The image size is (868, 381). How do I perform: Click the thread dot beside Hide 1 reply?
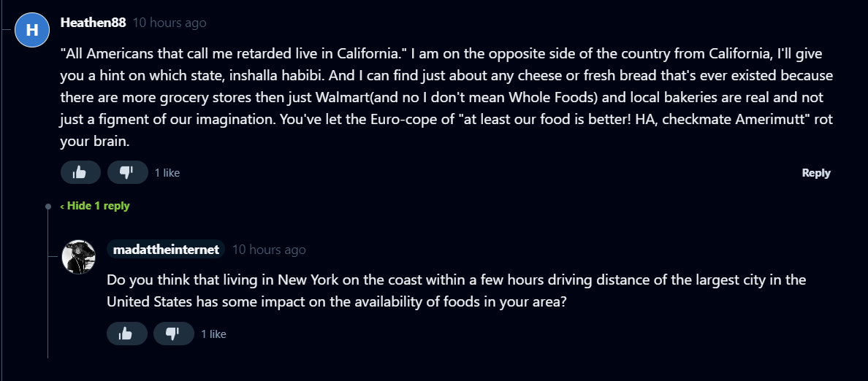[48, 206]
